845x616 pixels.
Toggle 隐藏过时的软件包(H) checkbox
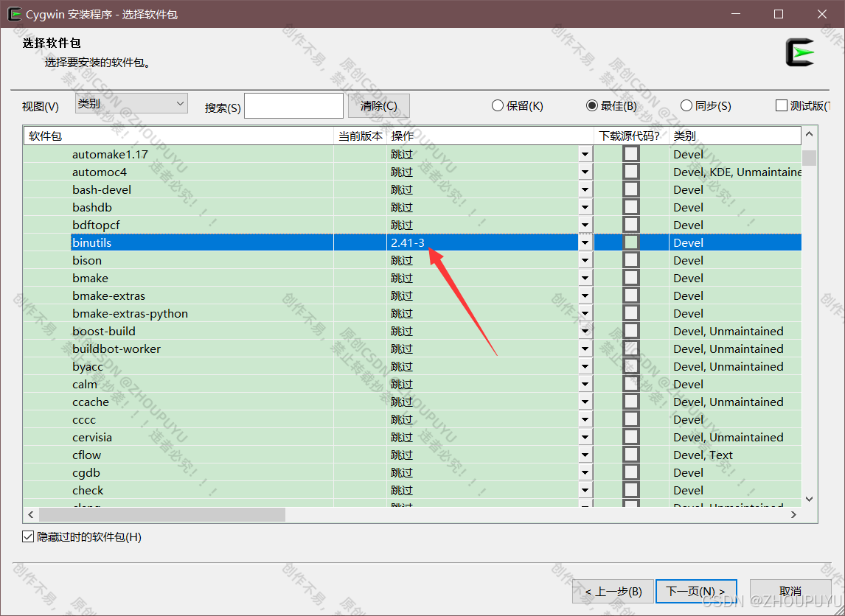[28, 537]
